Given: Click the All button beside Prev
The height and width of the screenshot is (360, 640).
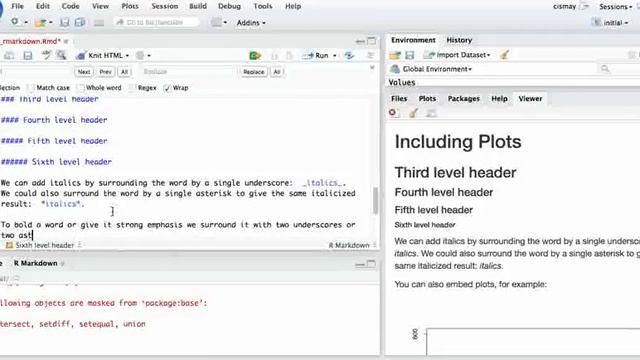Looking at the screenshot, I should (x=124, y=72).
